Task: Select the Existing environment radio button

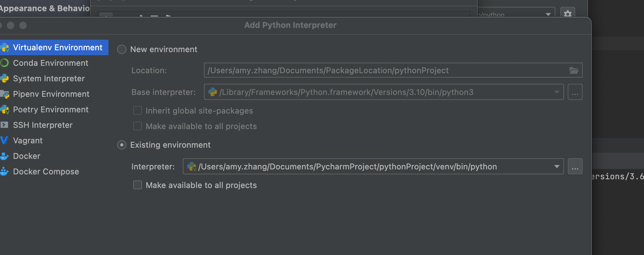Action: pos(122,145)
